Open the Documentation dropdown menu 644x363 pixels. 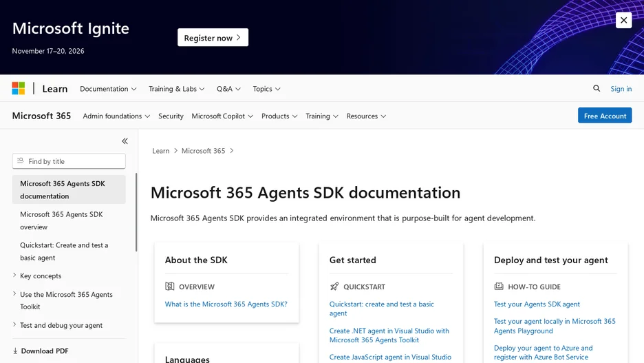pyautogui.click(x=108, y=89)
